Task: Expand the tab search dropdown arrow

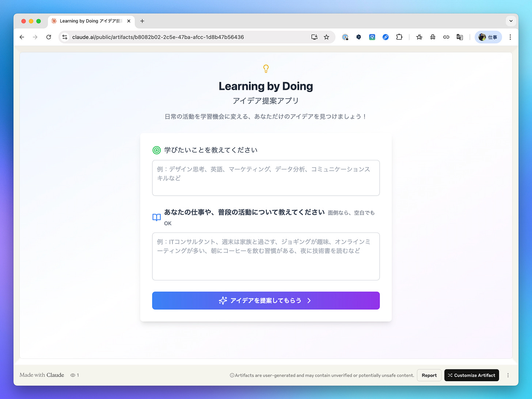Action: (511, 21)
